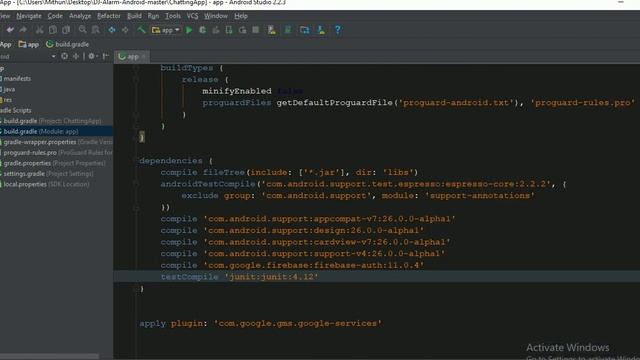The width and height of the screenshot is (640, 360).
Task: Click the app breadcrumb in the navigation bar
Action: pos(29,44)
